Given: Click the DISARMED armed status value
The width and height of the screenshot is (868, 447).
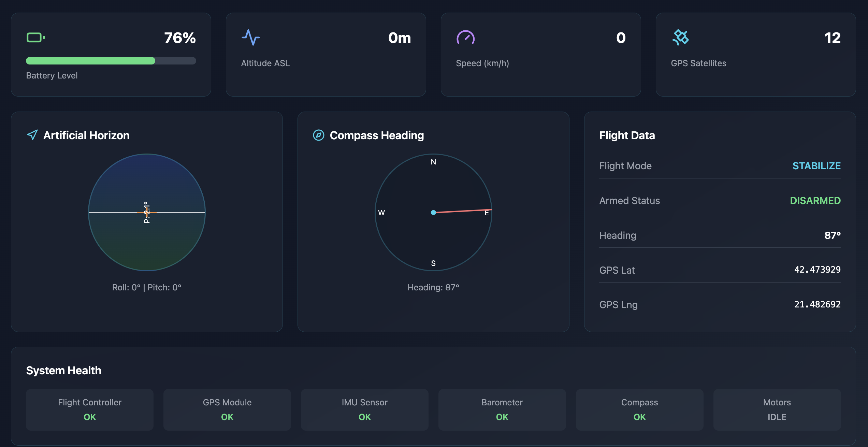Looking at the screenshot, I should (x=815, y=201).
